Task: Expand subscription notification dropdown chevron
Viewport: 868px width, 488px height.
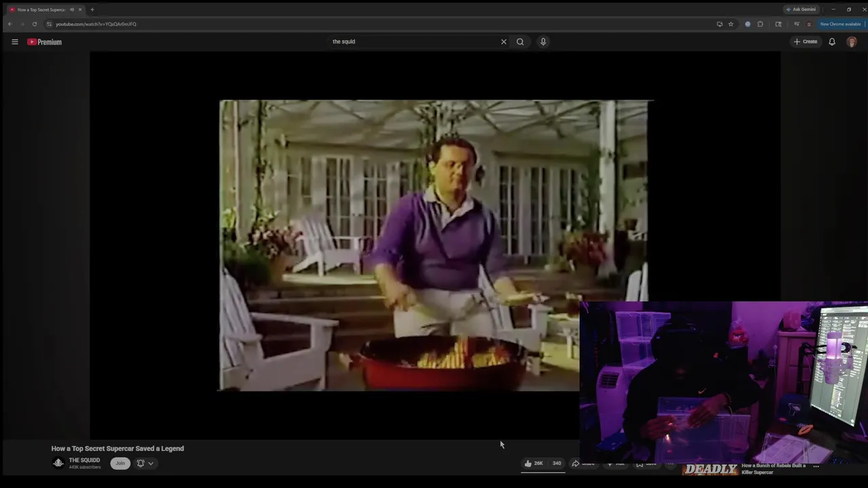Action: coord(151,464)
